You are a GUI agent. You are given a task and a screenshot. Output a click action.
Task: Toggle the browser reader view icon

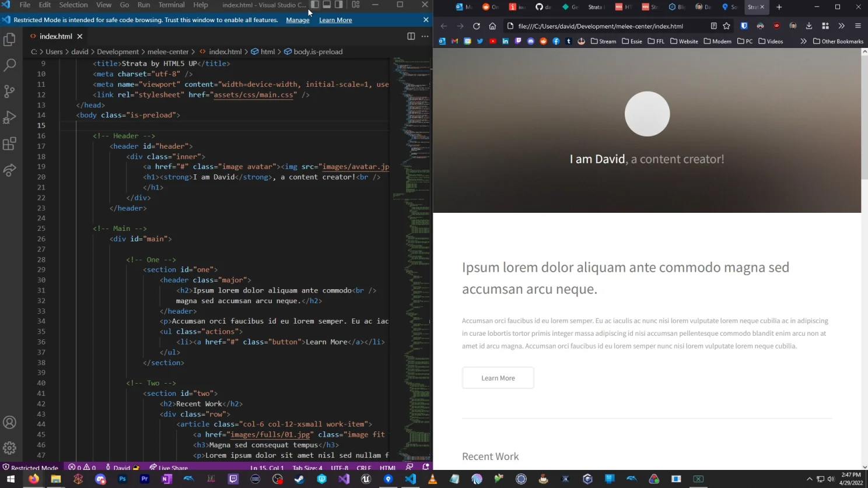point(713,26)
